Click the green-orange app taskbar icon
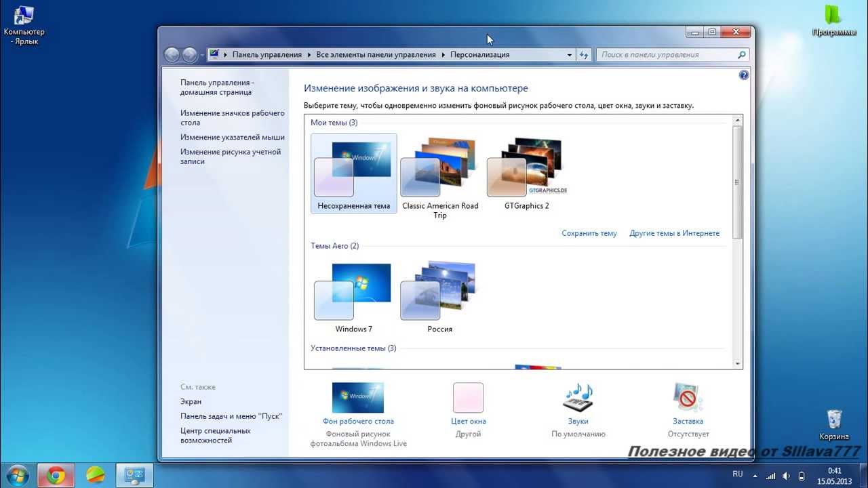The height and width of the screenshot is (488, 868). click(96, 475)
